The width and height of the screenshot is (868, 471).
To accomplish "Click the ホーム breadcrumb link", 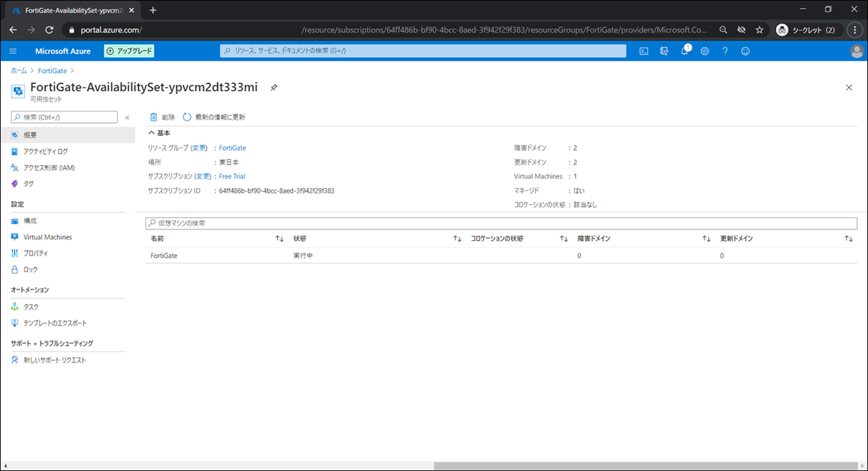I will click(x=19, y=70).
